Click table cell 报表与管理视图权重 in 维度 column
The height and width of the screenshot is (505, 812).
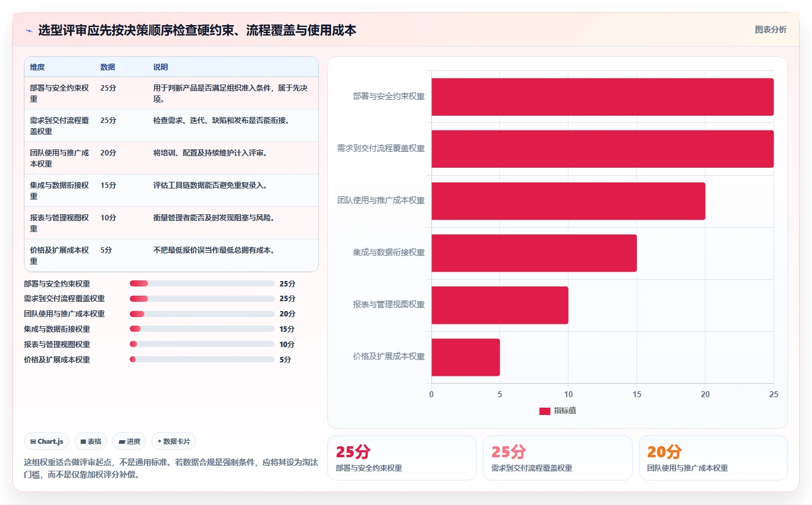pos(60,223)
